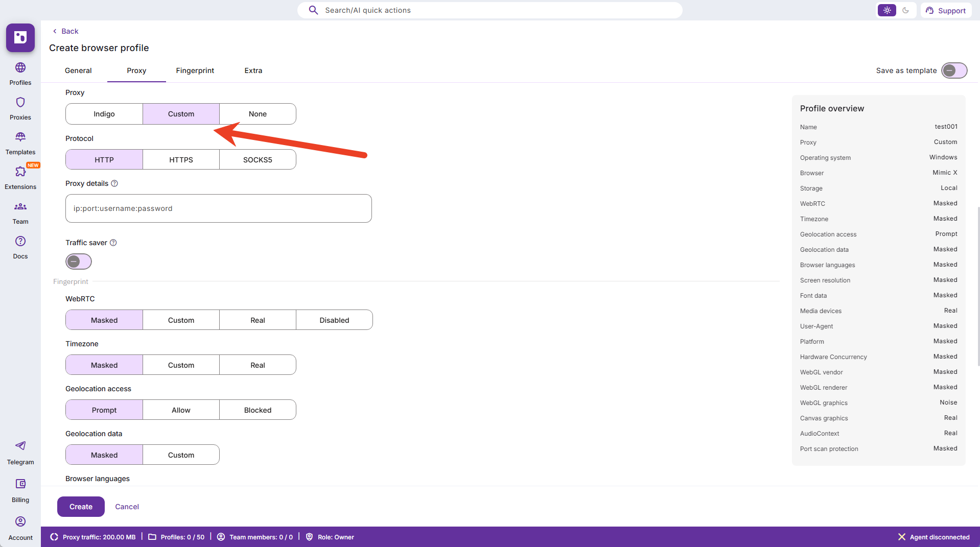The width and height of the screenshot is (980, 547).
Task: Switch to the Extra tab
Action: (253, 70)
